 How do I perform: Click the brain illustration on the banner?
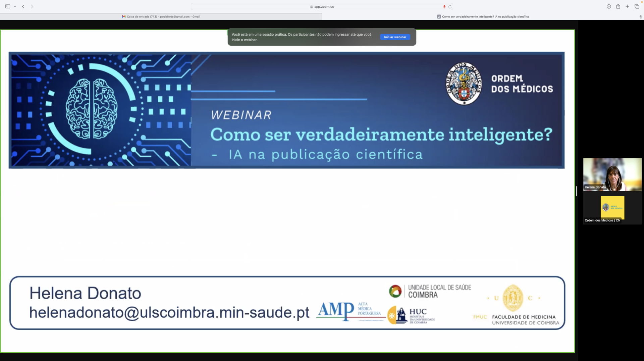coord(91,109)
